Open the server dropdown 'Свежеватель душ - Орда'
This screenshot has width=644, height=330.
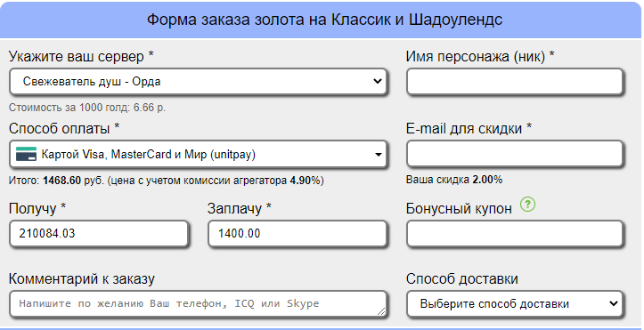tap(198, 82)
